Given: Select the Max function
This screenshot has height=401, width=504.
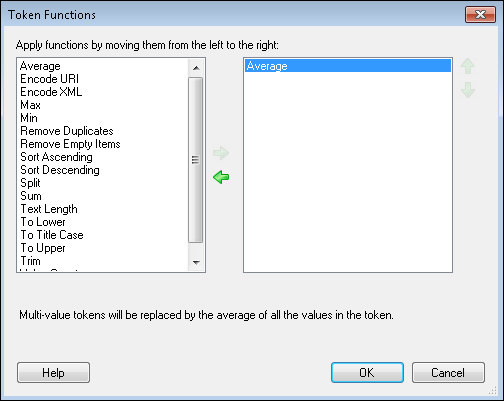Looking at the screenshot, I should [30, 105].
